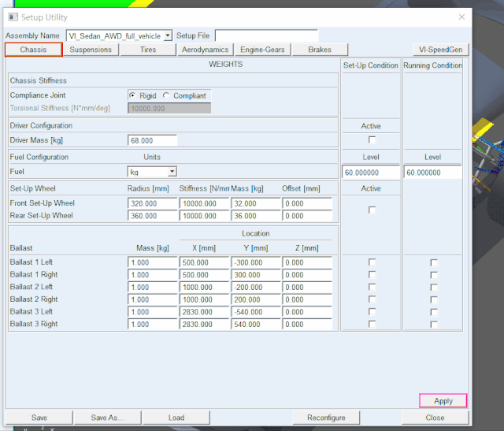Click the Running Condition fuel Level field
The width and height of the screenshot is (504, 431).
432,173
